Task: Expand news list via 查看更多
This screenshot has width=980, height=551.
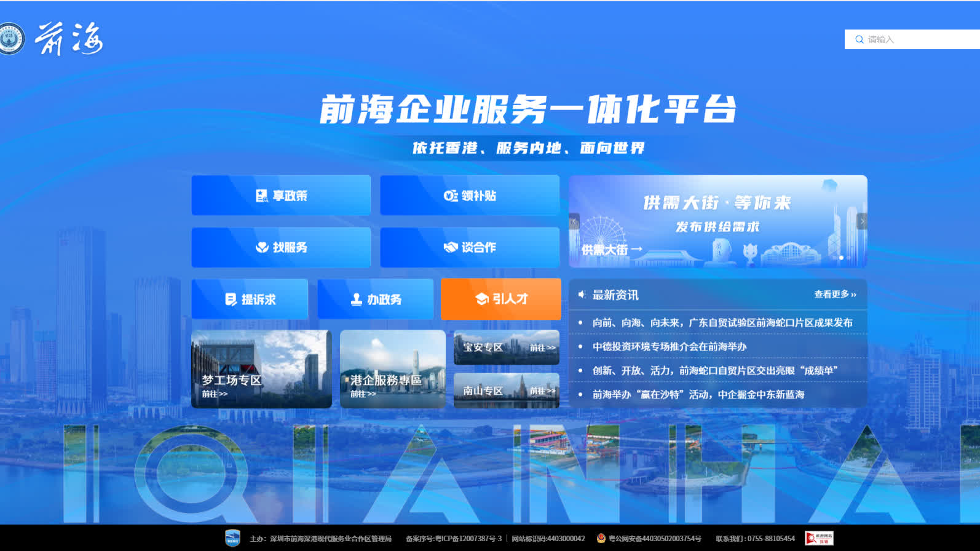Action: pyautogui.click(x=834, y=295)
